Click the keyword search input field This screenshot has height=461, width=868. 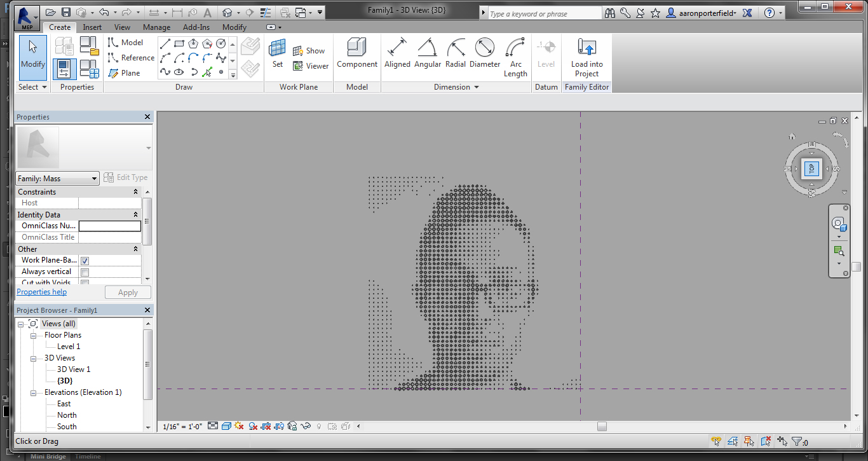click(544, 13)
